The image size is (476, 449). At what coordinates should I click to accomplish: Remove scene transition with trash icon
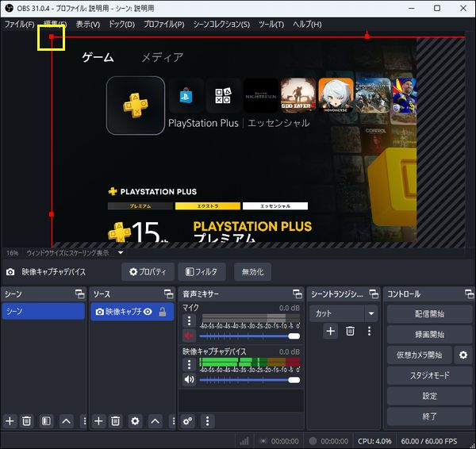pyautogui.click(x=350, y=331)
